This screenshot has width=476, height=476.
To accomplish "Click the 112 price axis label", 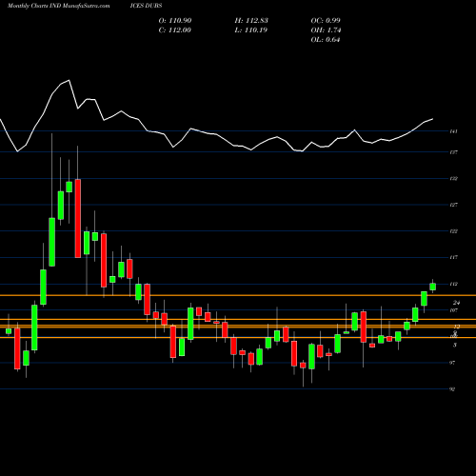I will [x=453, y=284].
